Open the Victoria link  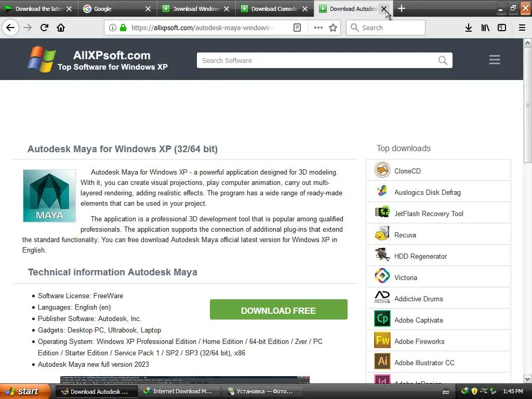click(405, 277)
